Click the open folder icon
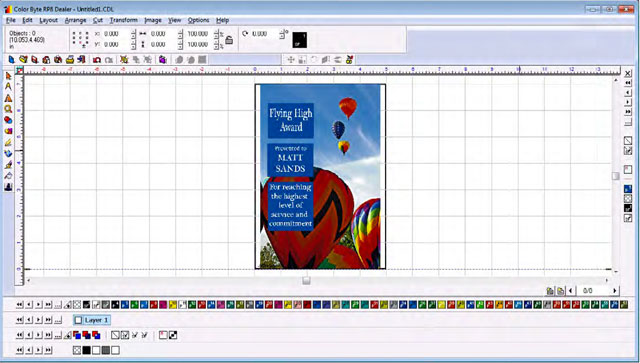Screen dimensions: 640x363 [23, 60]
